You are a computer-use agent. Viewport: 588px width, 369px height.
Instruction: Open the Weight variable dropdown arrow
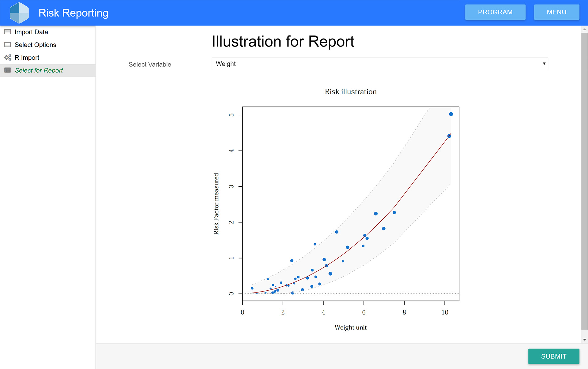(x=544, y=64)
